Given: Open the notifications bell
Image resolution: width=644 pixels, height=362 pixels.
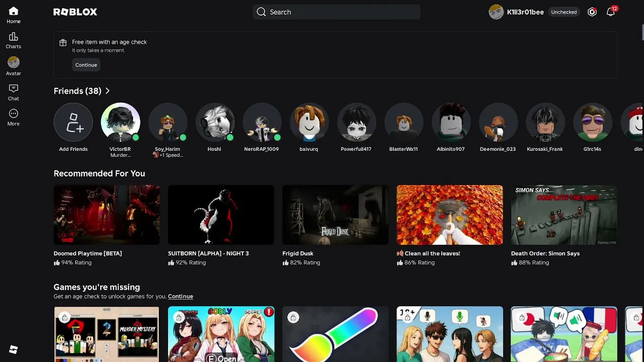Looking at the screenshot, I should (x=611, y=12).
